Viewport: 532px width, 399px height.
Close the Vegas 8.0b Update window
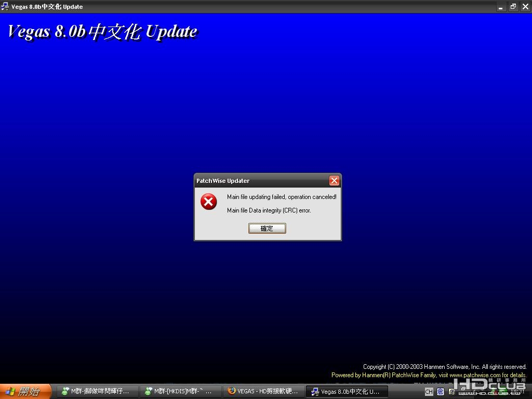pos(525,6)
